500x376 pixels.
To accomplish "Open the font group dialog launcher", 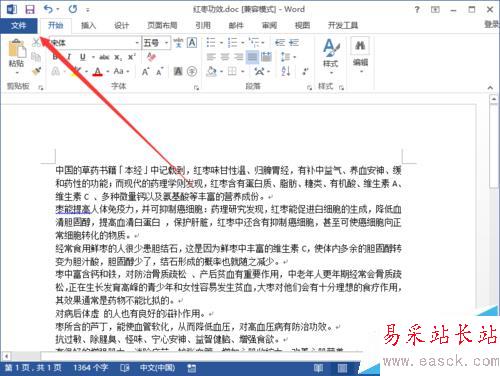I will tap(196, 88).
